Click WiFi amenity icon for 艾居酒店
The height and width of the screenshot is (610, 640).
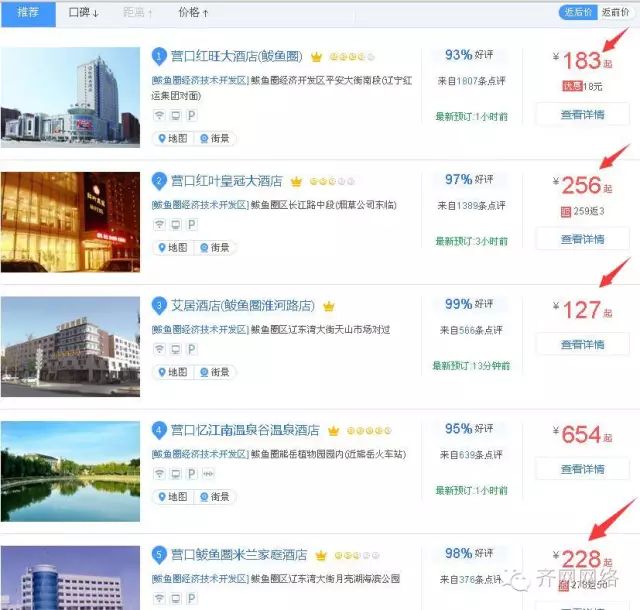(159, 349)
